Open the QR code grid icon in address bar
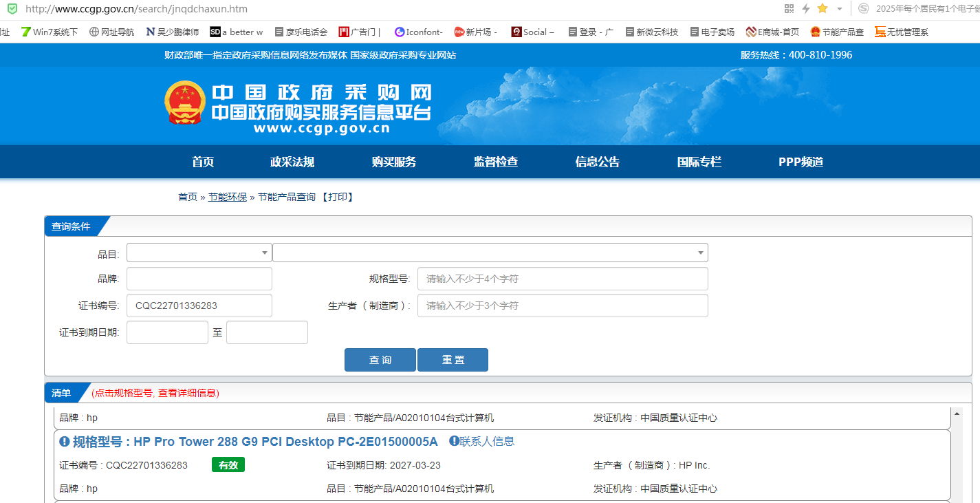 [789, 8]
